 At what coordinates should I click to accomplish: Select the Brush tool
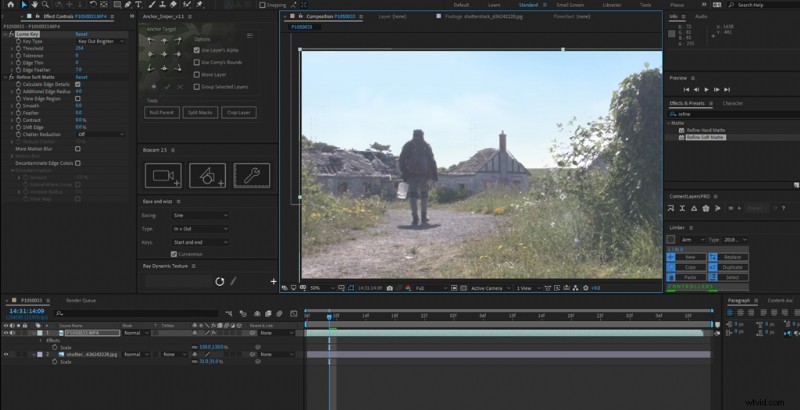point(152,5)
